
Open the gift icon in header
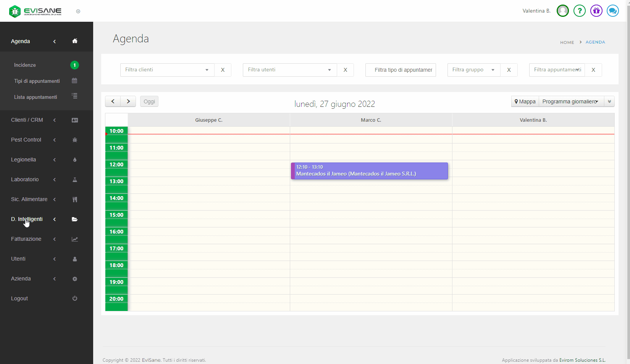(x=596, y=11)
